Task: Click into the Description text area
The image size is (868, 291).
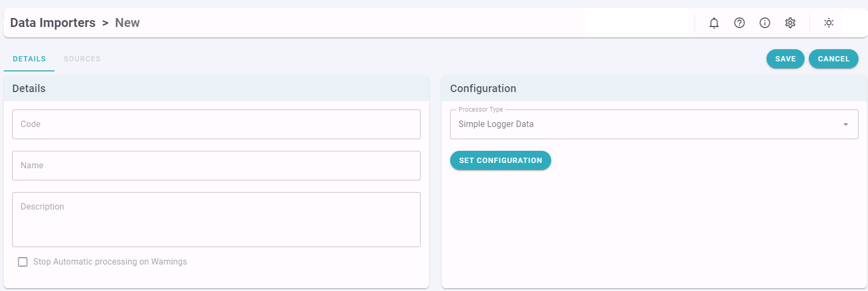Action: coord(216,220)
